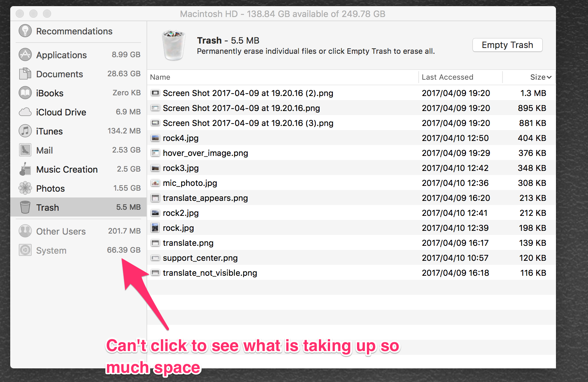Select the mic_photo.jpg file name

pos(190,183)
